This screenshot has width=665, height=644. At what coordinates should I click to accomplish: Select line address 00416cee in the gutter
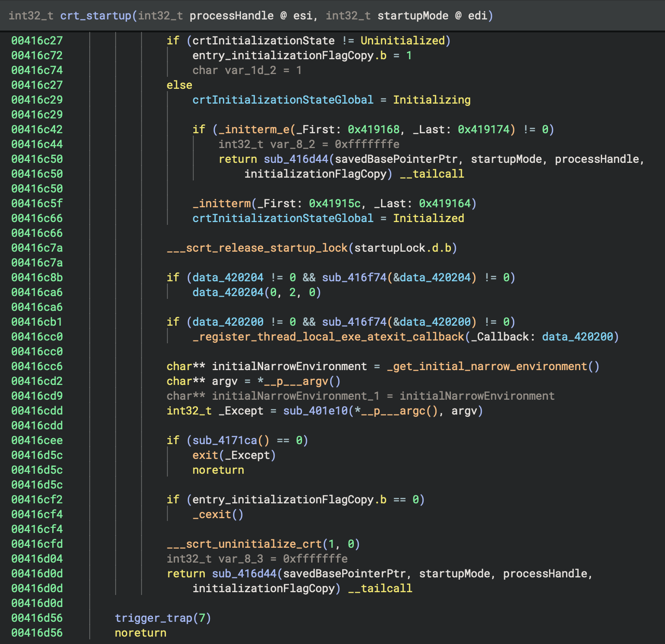coord(37,440)
